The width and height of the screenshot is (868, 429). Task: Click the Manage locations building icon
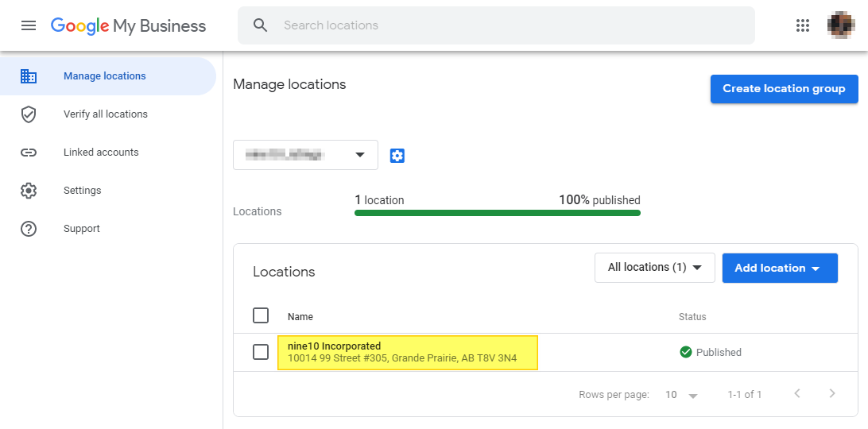[x=29, y=75]
